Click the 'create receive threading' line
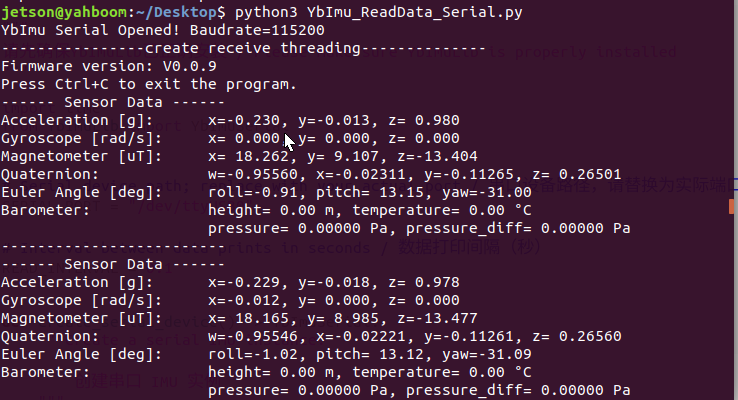738x400 pixels. 243,48
